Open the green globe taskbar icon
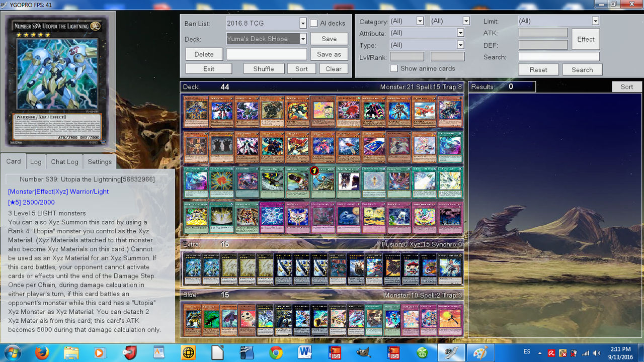Image resolution: width=644 pixels, height=362 pixels. [423, 352]
